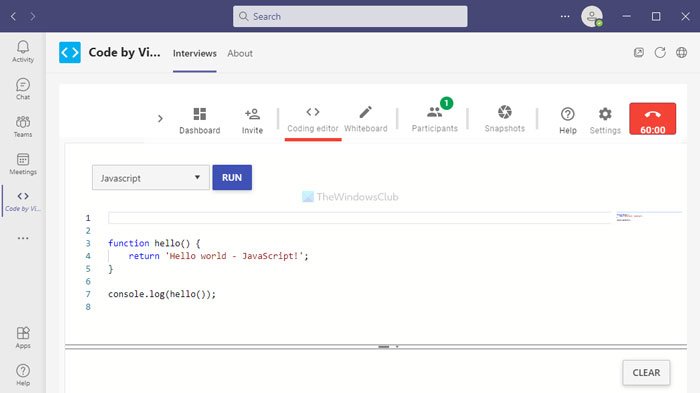This screenshot has height=393, width=700.
Task: Open the Apps store in sidebar
Action: pyautogui.click(x=23, y=338)
